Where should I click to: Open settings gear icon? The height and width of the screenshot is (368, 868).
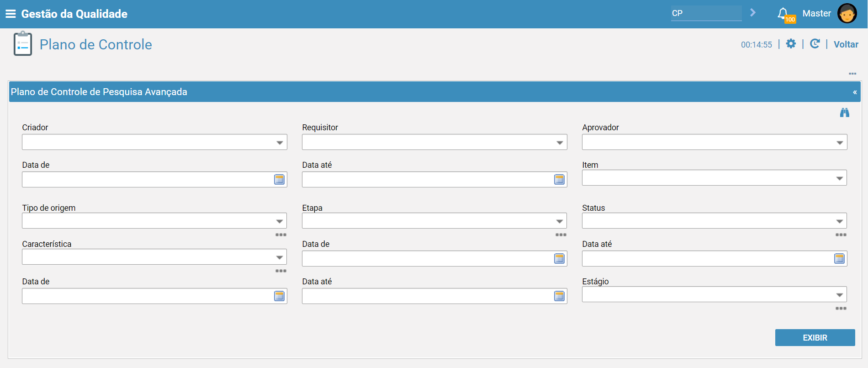coord(791,44)
